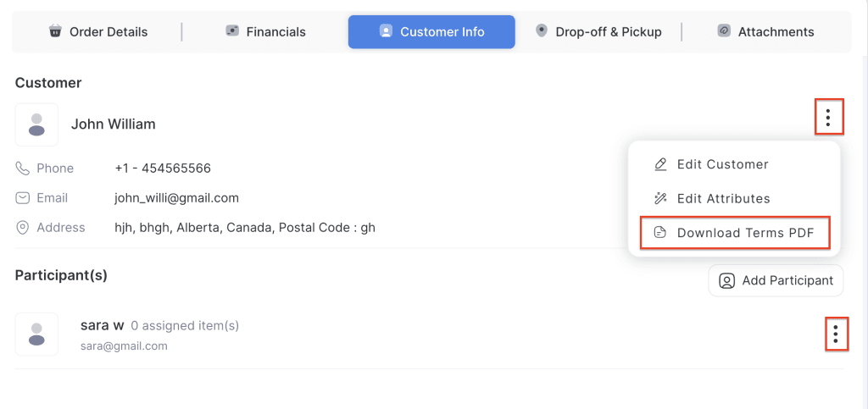
Task: Click the Order Details basket icon
Action: pyautogui.click(x=55, y=31)
